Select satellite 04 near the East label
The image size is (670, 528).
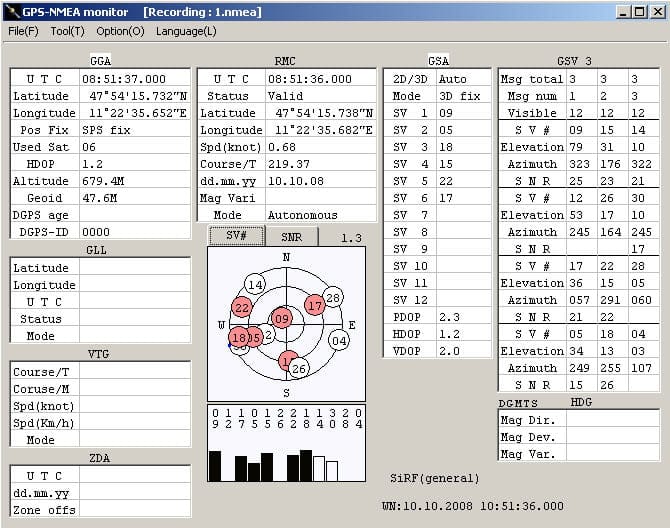339,340
